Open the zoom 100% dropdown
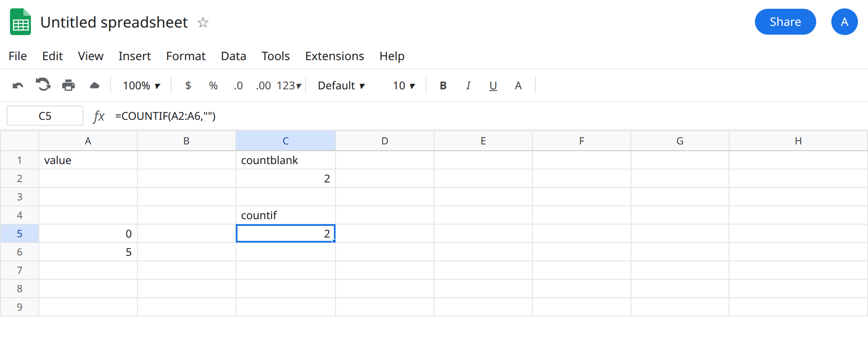Viewport: 868px width, 359px height. [x=141, y=86]
